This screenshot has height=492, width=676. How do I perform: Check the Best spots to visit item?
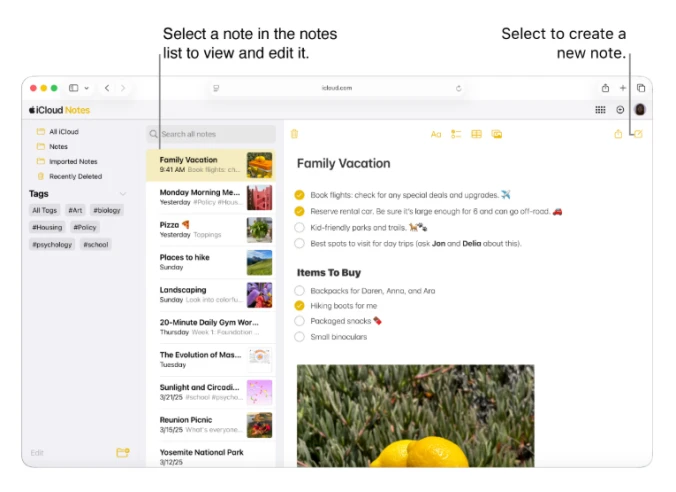click(299, 243)
